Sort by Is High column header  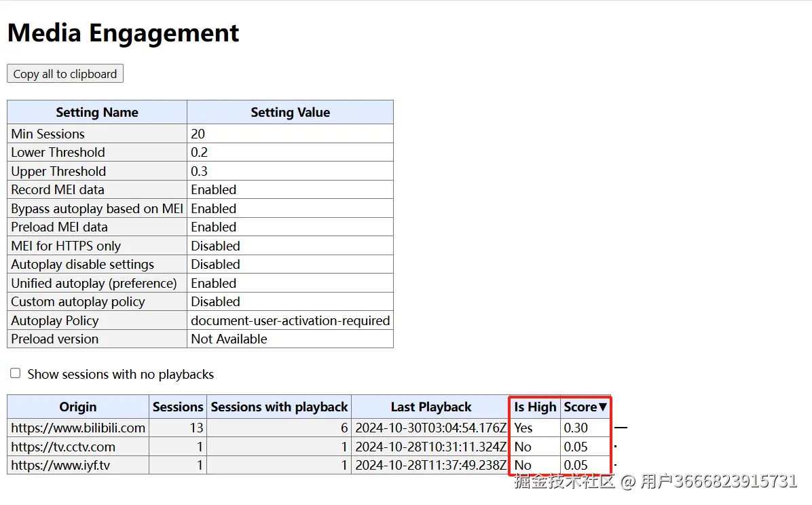pos(535,407)
